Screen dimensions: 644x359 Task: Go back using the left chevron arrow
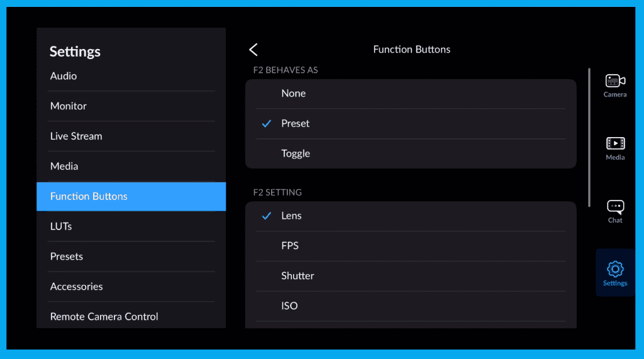coord(253,50)
